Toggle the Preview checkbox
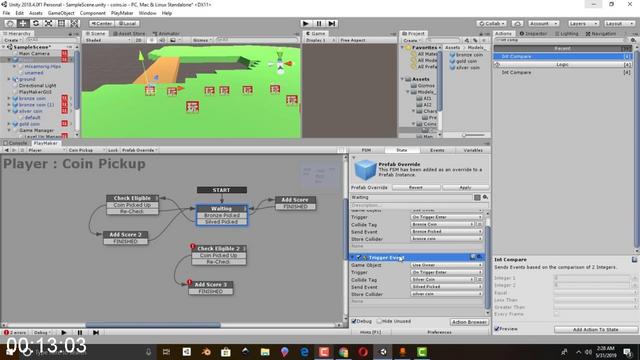Screen dimensions: 640x360 pos(497,329)
